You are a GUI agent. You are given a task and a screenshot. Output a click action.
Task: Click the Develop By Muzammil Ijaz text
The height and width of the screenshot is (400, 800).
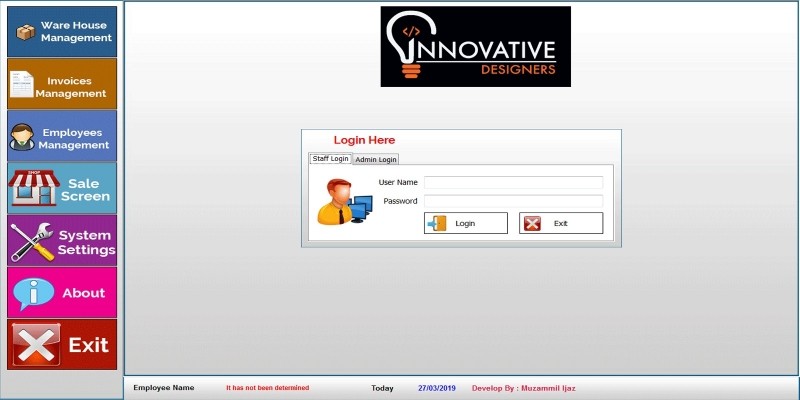[523, 388]
